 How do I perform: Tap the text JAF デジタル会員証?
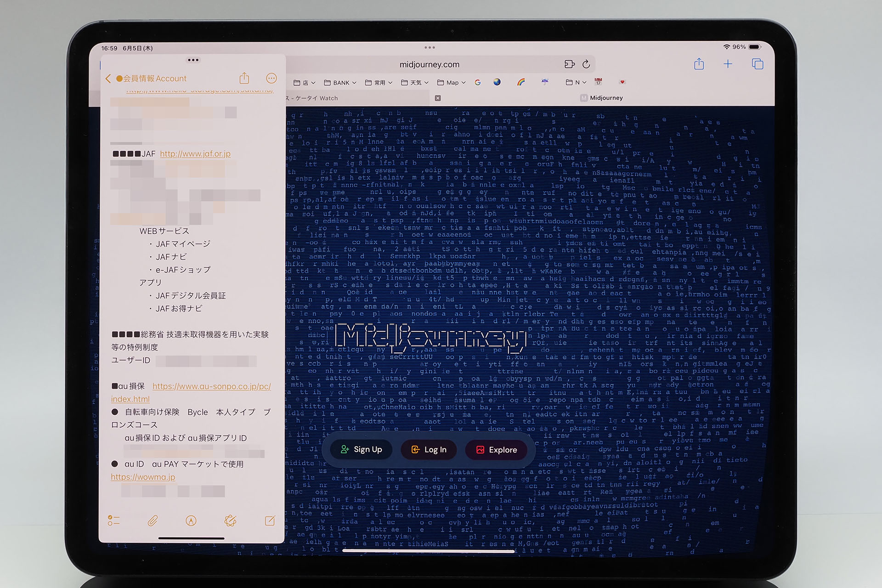[191, 295]
